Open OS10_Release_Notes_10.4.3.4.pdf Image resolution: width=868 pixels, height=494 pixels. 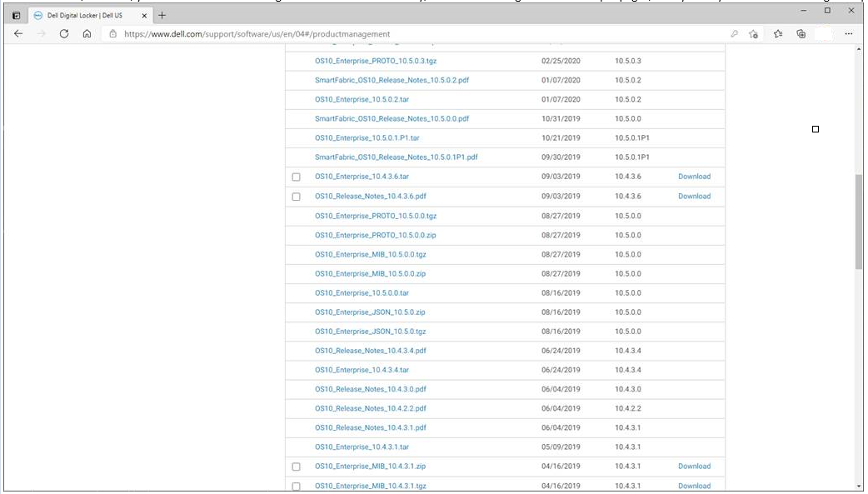tap(371, 351)
